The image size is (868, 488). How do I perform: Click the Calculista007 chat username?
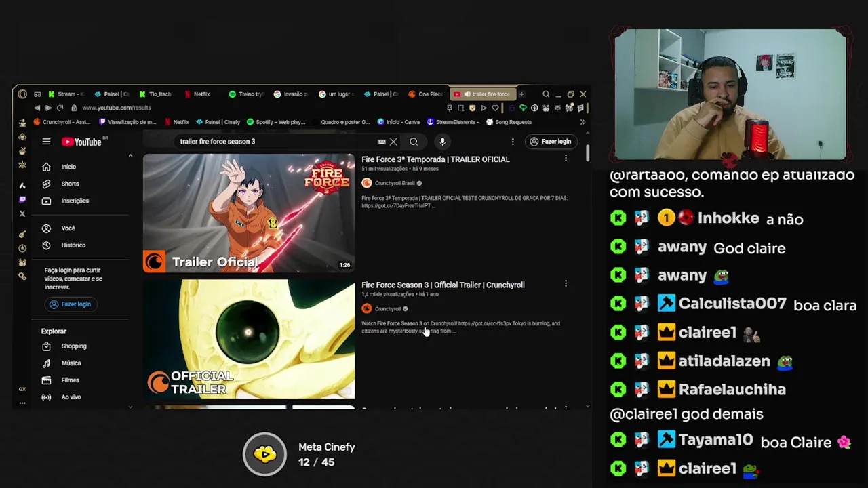click(732, 304)
